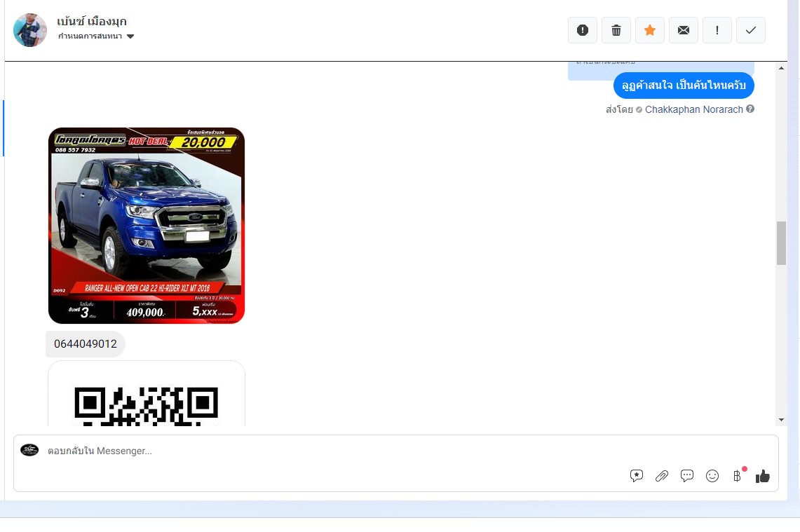800x532 pixels.
Task: Open saved replies star bubble icon
Action: 636,476
